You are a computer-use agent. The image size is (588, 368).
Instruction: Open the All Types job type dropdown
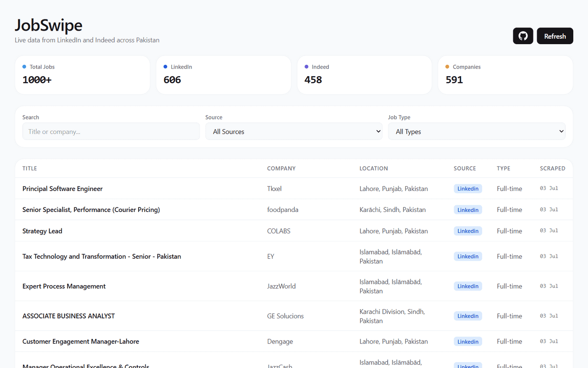[477, 132]
